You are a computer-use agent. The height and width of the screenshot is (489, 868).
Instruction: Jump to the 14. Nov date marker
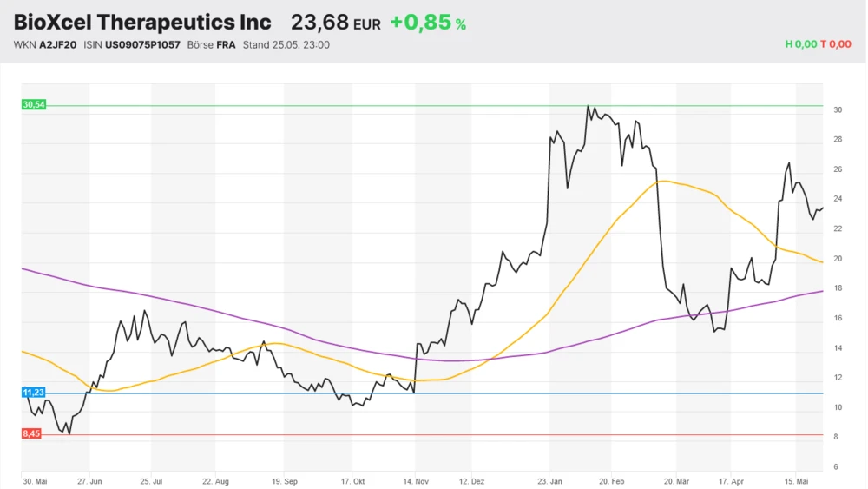(x=416, y=480)
